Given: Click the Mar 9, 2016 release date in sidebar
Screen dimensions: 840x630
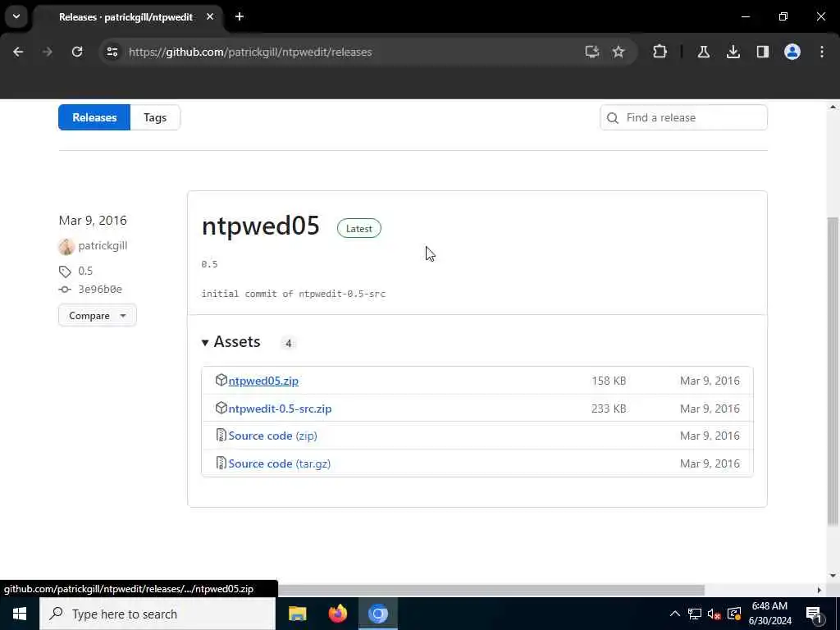Looking at the screenshot, I should click(x=93, y=220).
